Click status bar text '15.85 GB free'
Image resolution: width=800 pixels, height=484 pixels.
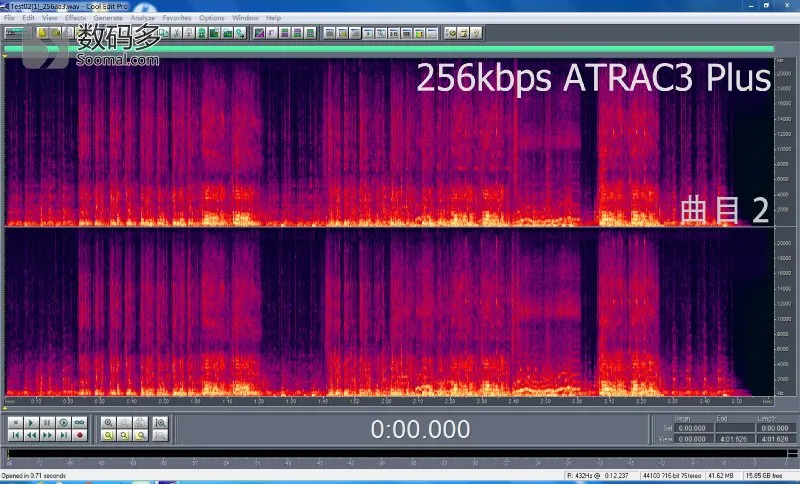coord(764,476)
